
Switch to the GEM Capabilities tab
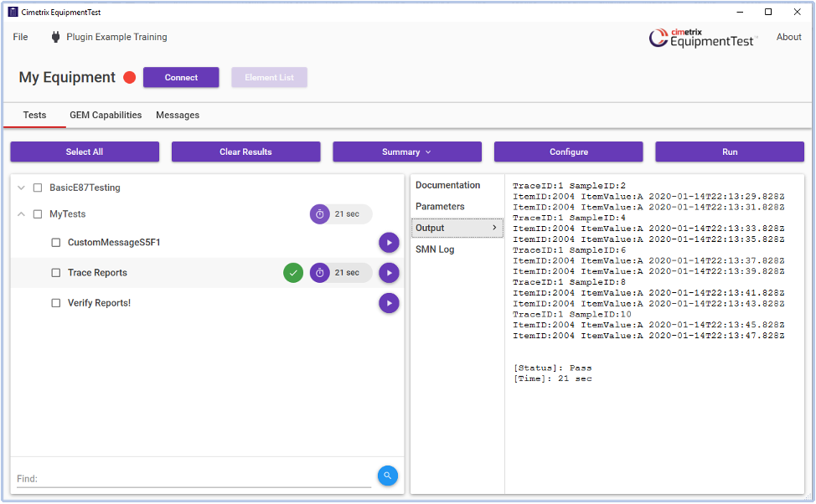coord(106,115)
